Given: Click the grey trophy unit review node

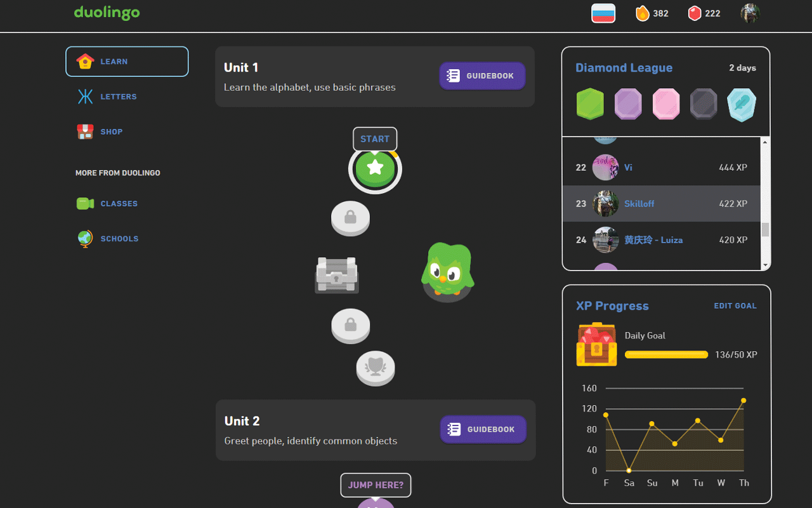Looking at the screenshot, I should tap(376, 368).
